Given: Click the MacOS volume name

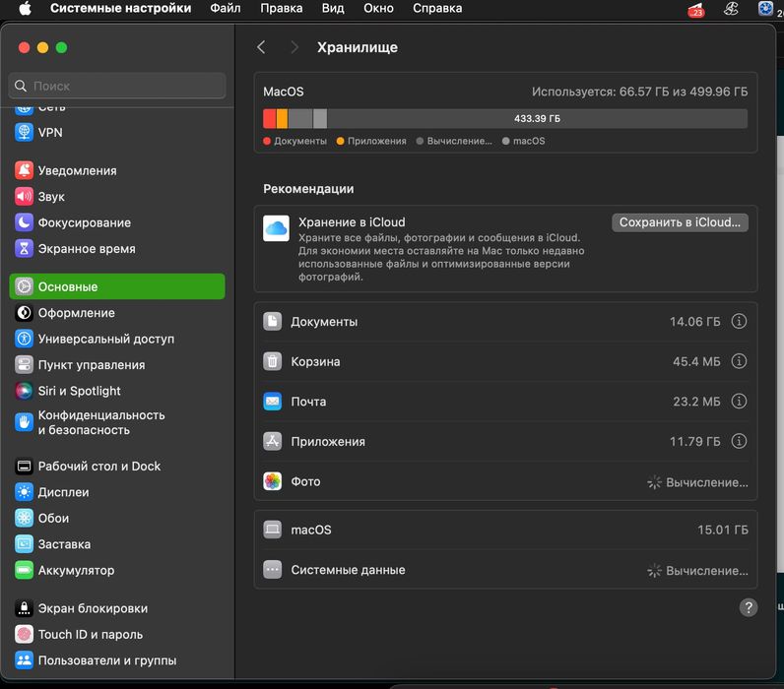Looking at the screenshot, I should [x=283, y=92].
